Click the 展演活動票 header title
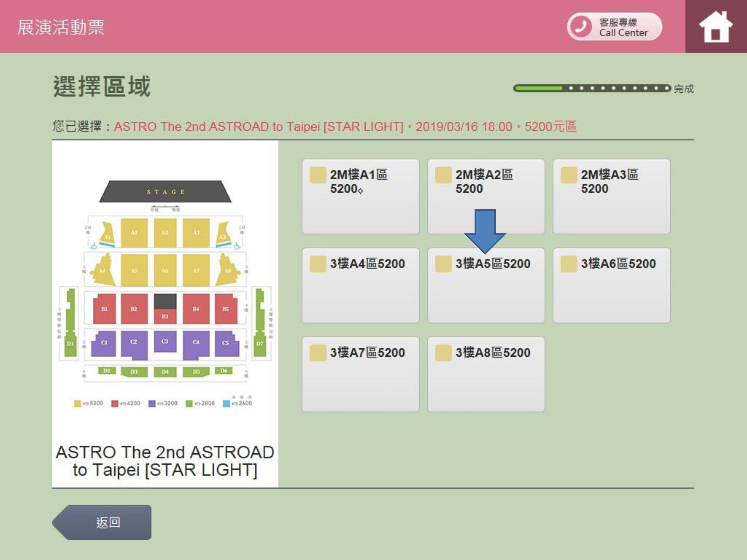 [61, 27]
